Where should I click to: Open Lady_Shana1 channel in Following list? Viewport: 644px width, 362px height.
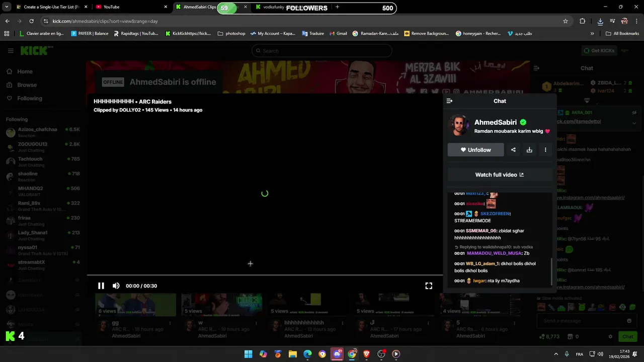pos(43,235)
